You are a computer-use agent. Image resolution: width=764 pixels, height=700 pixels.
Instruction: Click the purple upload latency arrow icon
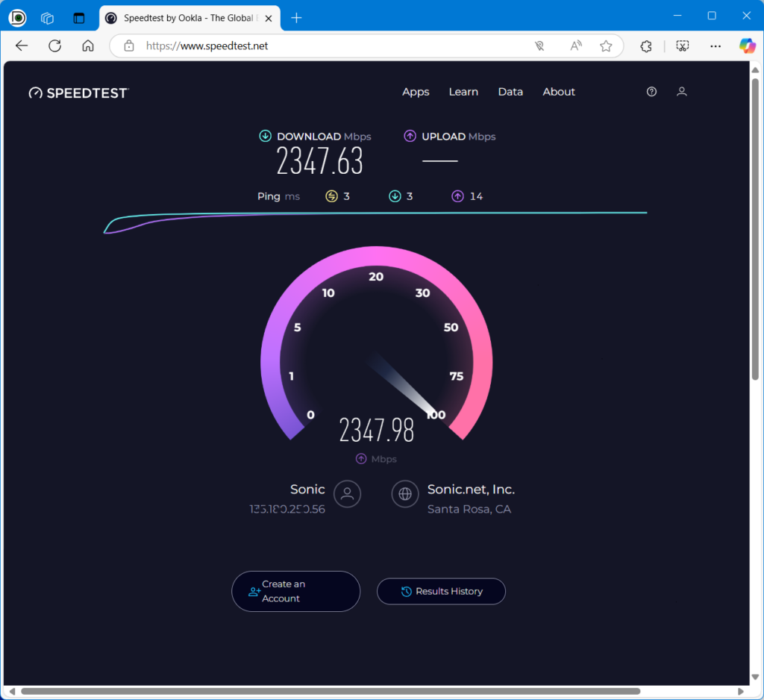[456, 196]
